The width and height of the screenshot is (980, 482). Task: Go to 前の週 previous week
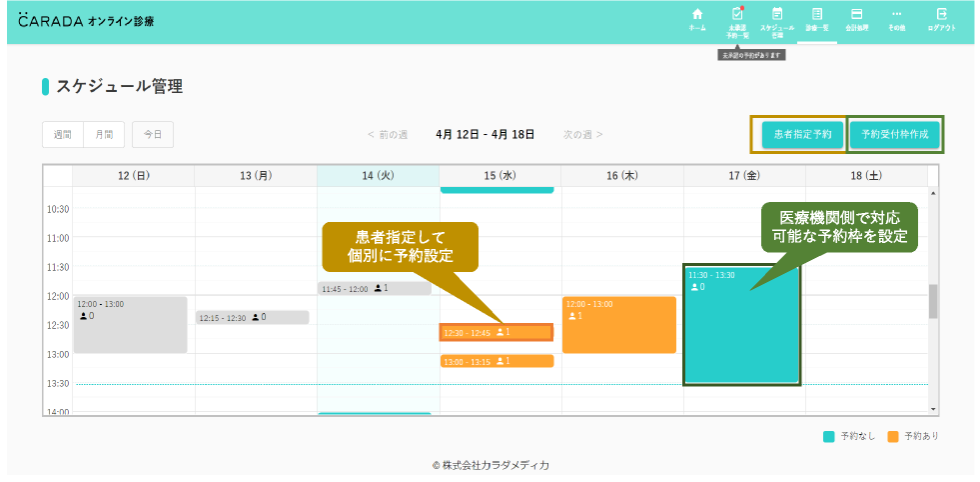tap(388, 134)
